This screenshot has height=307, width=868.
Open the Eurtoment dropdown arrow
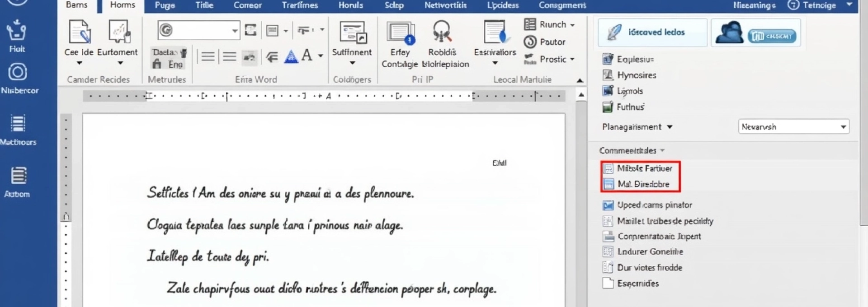tap(120, 63)
